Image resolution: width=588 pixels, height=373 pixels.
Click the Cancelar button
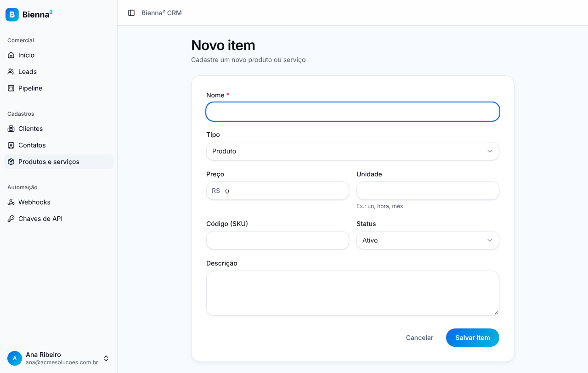pos(419,338)
